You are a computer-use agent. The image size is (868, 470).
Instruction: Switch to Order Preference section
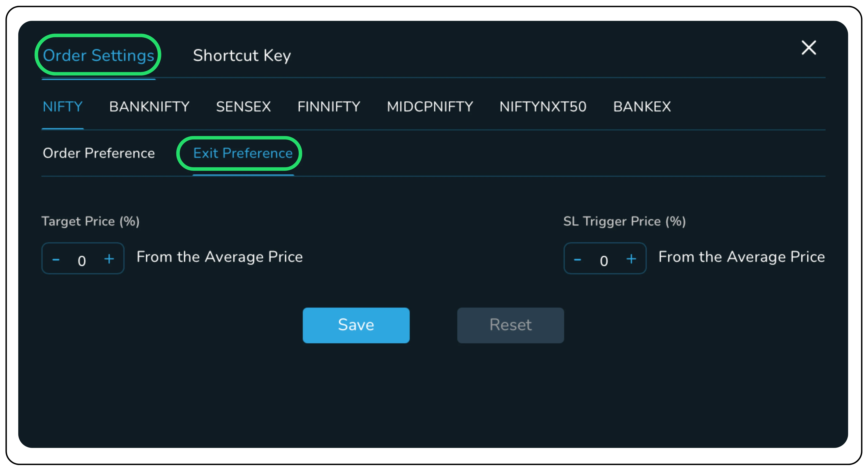pyautogui.click(x=99, y=153)
